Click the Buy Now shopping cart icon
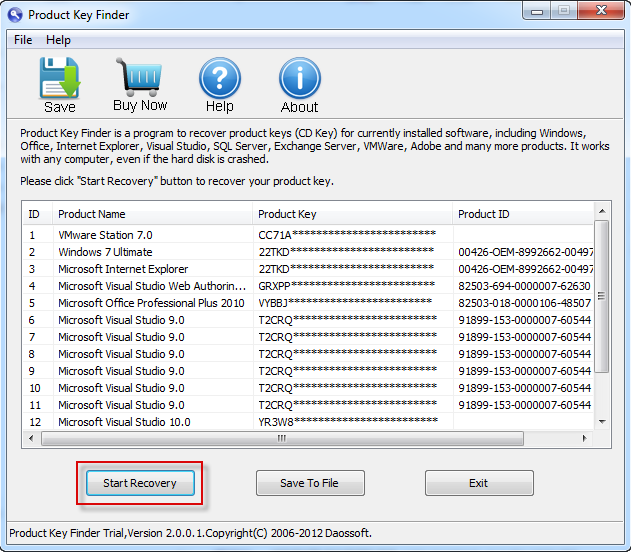 click(140, 78)
